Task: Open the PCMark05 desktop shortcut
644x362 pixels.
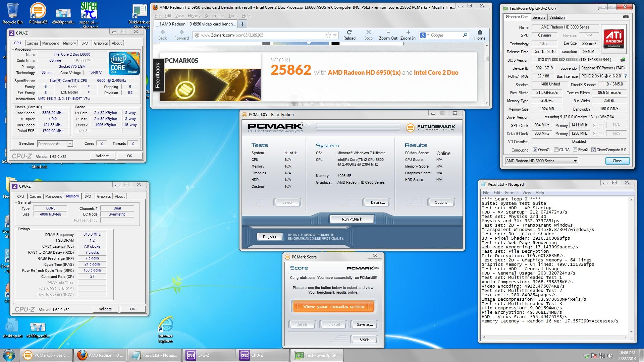Action: click(x=38, y=13)
